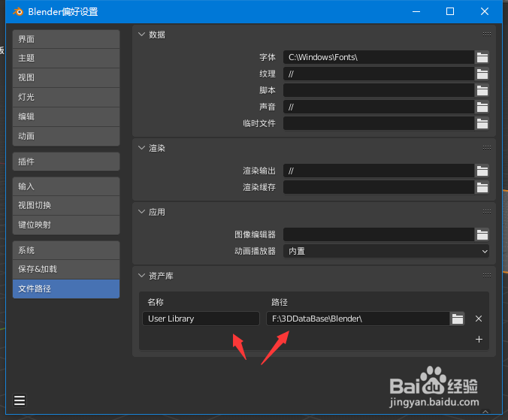
Task: Switch to the 编辑 preferences tab
Action: [x=66, y=116]
